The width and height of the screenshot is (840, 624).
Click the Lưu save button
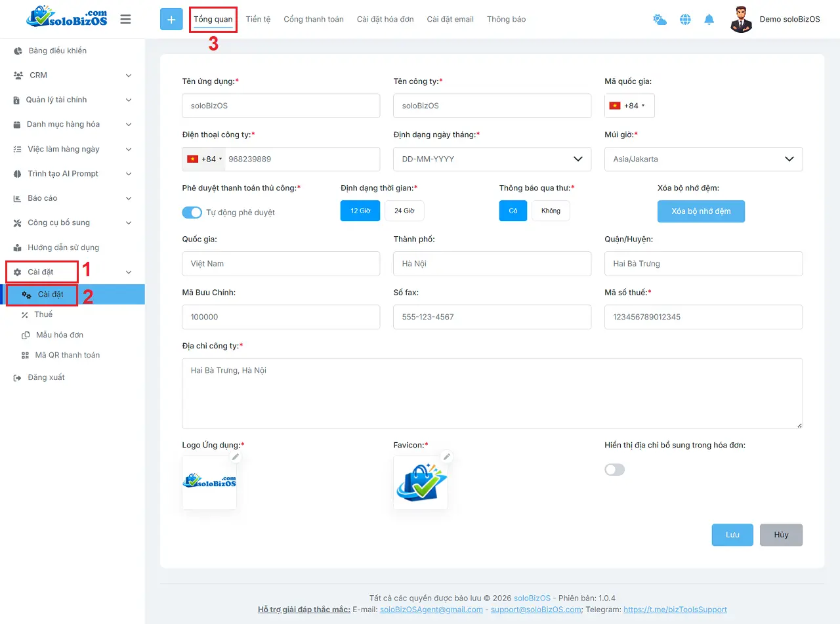click(732, 535)
